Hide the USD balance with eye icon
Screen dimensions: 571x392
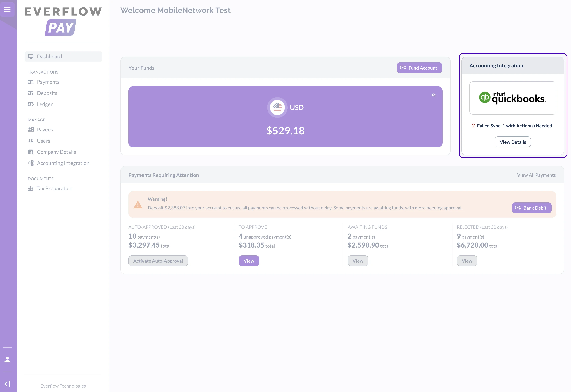(433, 95)
